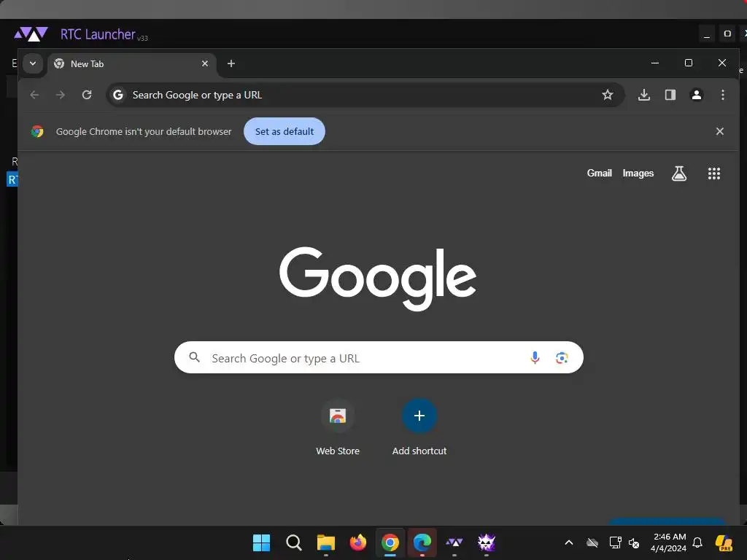Image resolution: width=747 pixels, height=560 pixels.
Task: Minimize the RTC Launcher window
Action: (706, 34)
